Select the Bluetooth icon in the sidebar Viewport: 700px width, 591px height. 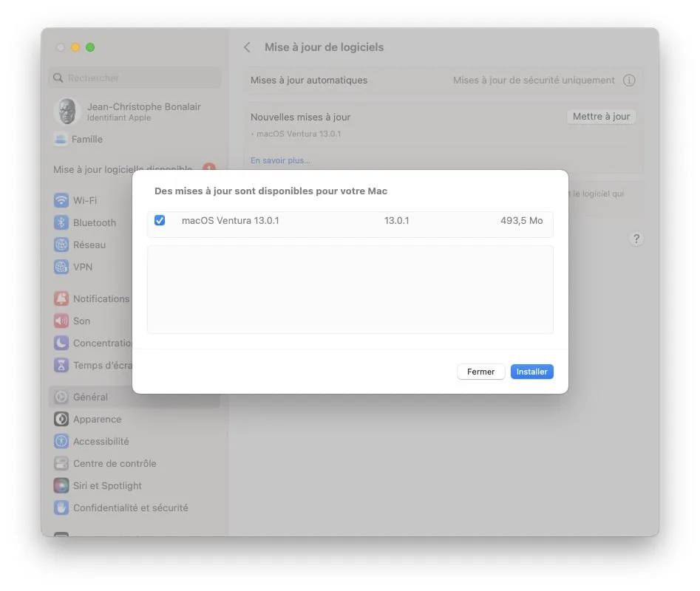61,222
